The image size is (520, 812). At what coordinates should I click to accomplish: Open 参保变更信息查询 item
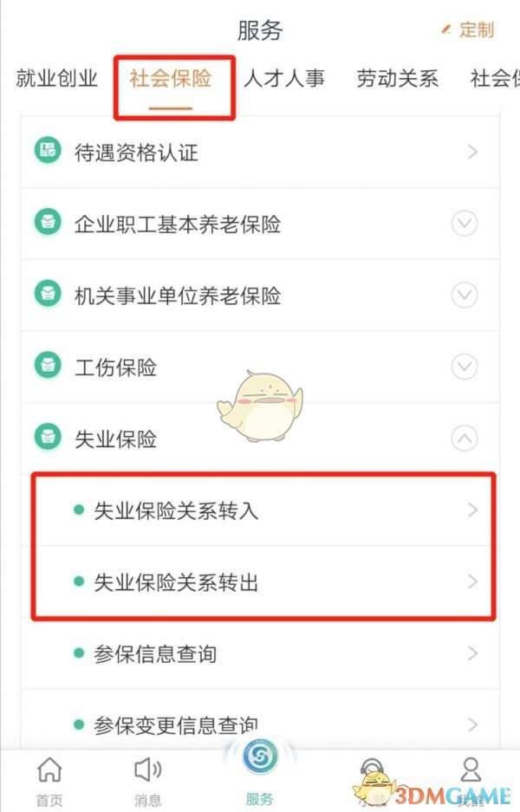click(260, 723)
